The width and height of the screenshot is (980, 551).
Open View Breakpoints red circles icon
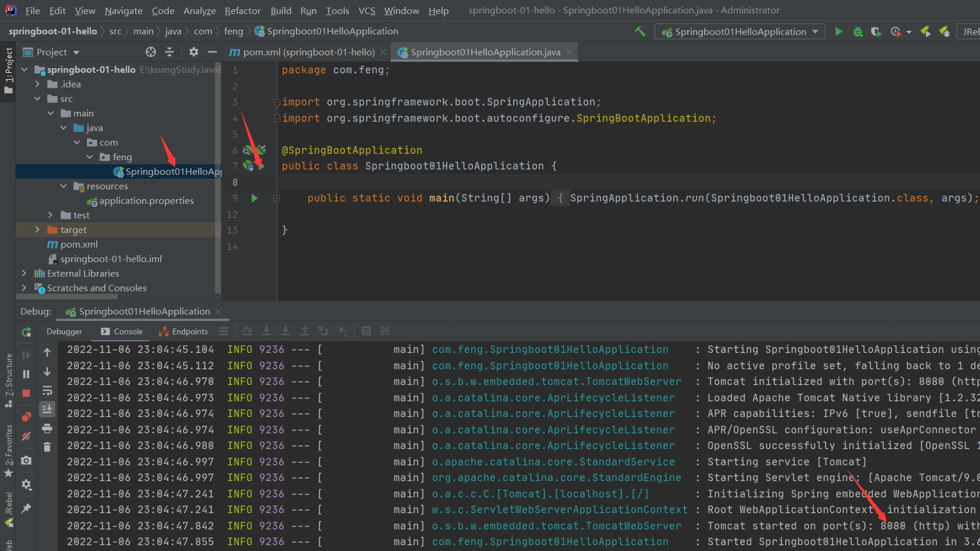(x=26, y=416)
